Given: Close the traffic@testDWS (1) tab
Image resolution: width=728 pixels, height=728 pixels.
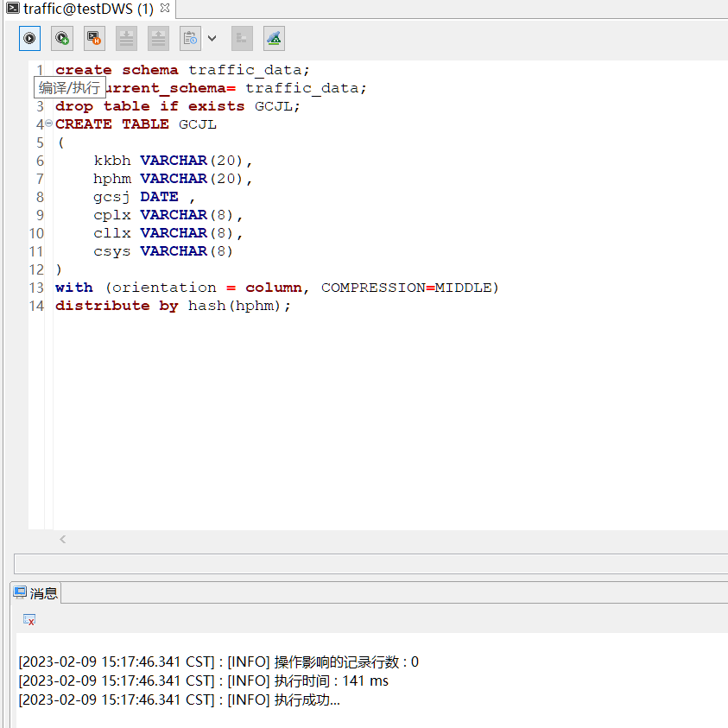Looking at the screenshot, I should [x=164, y=8].
